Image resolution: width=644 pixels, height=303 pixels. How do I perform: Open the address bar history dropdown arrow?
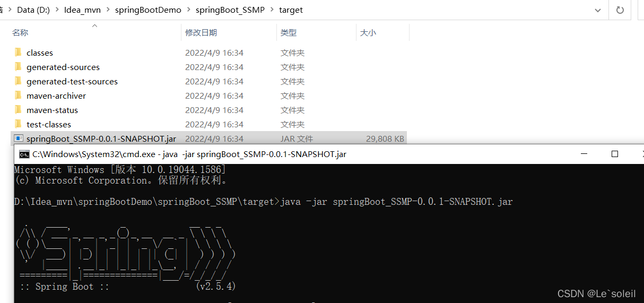click(x=598, y=10)
